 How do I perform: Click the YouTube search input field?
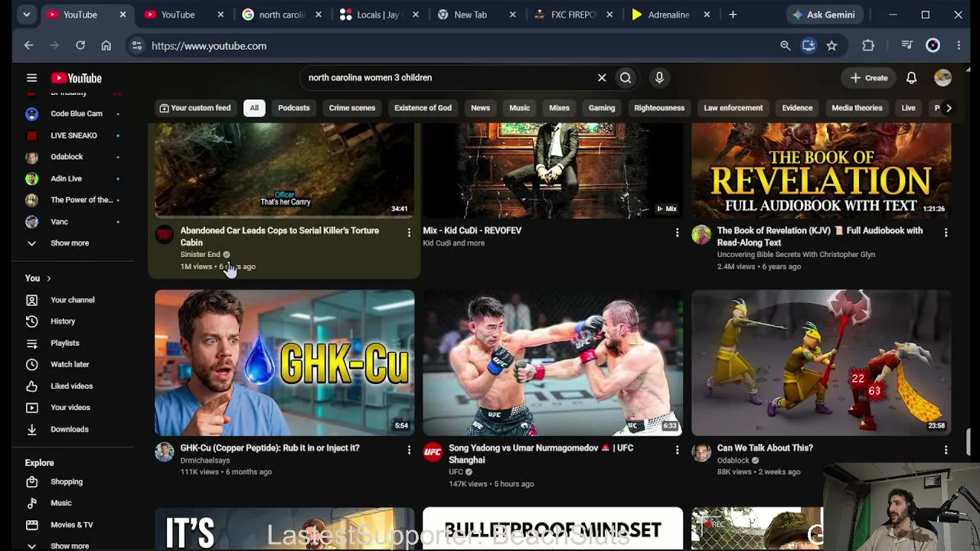(448, 77)
